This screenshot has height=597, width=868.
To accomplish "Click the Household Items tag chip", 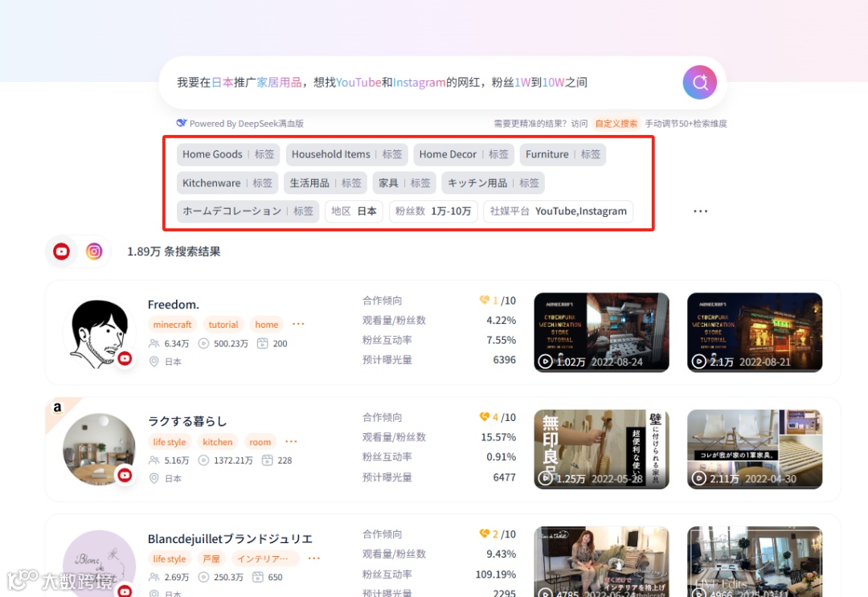I will [346, 154].
